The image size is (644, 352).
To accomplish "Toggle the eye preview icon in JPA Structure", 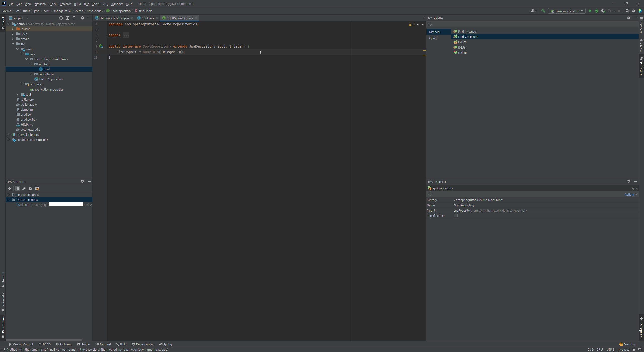I will (37, 188).
